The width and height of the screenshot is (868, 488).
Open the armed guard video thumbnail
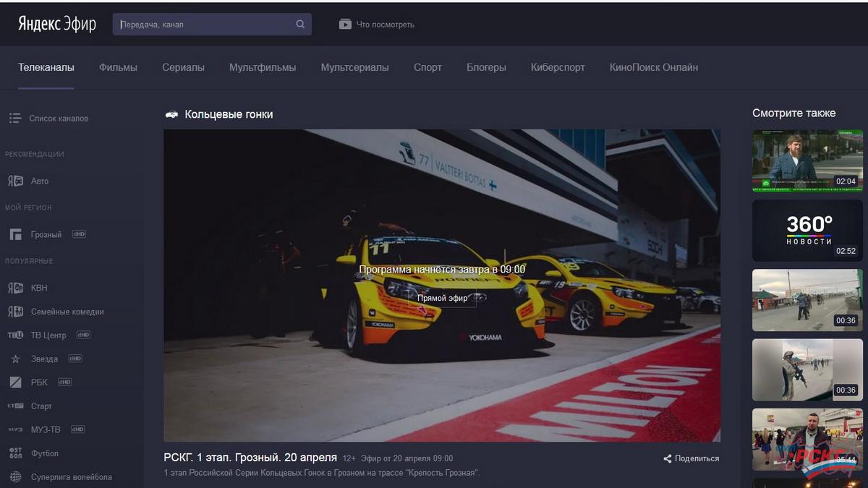[807, 370]
